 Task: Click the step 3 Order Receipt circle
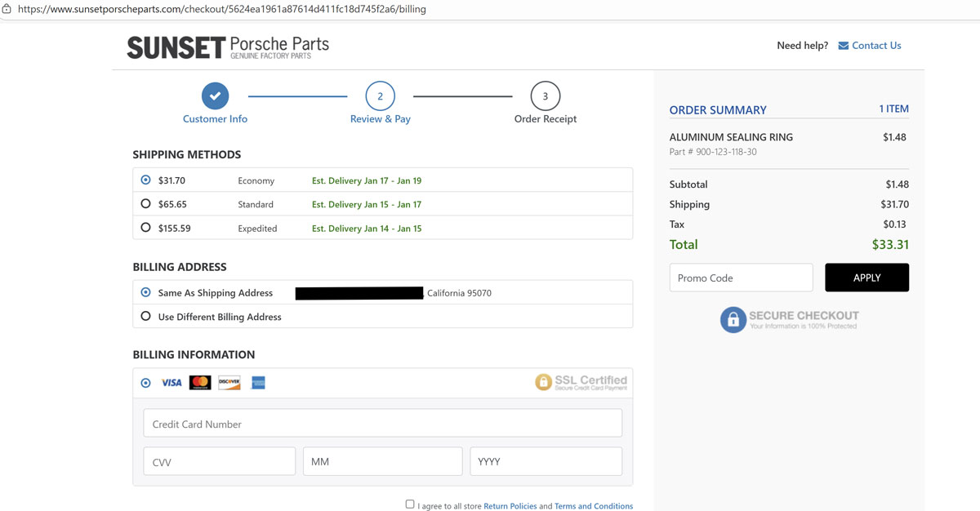click(545, 96)
